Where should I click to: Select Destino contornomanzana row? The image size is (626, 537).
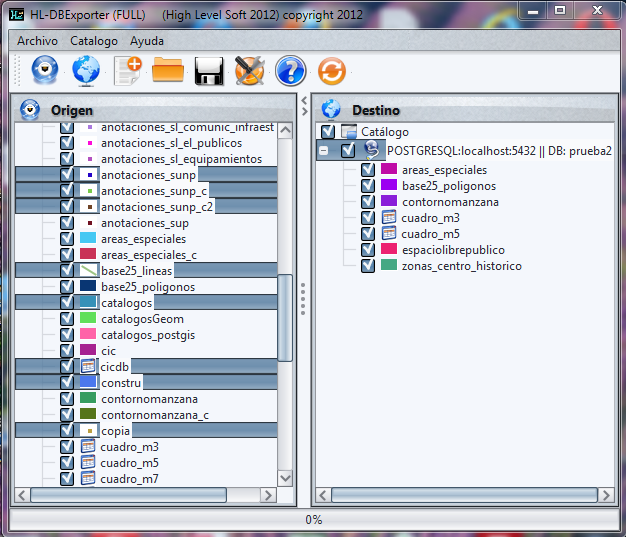450,202
